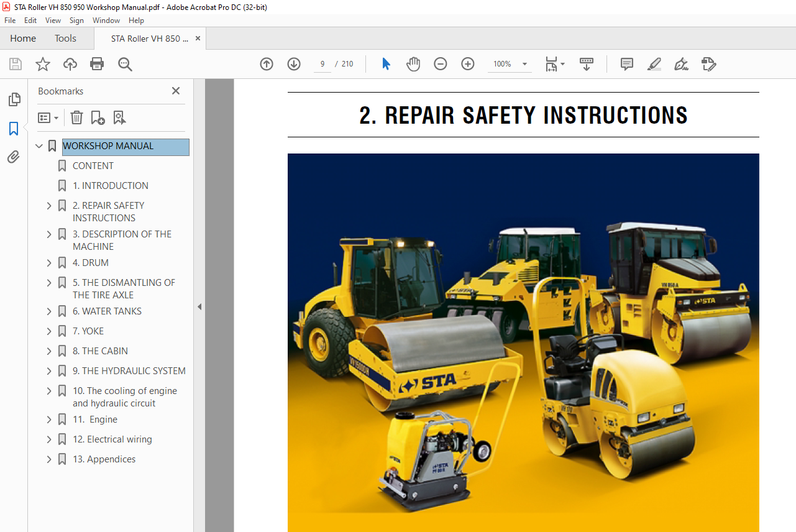Print the document with the printer icon
The width and height of the screenshot is (796, 532).
click(97, 64)
